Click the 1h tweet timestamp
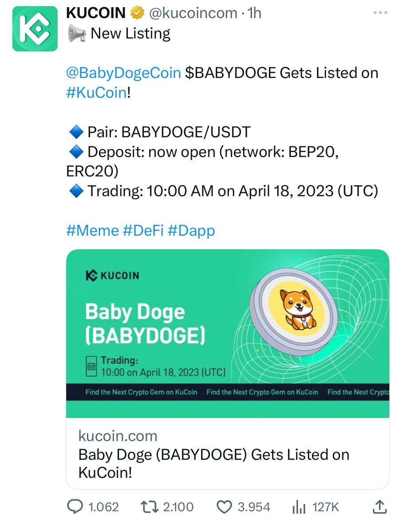 pos(254,13)
